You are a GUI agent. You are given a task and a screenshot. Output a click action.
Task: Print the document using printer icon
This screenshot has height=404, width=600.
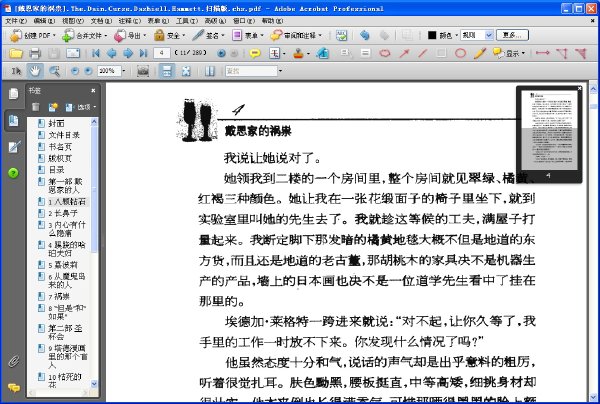pos(35,53)
